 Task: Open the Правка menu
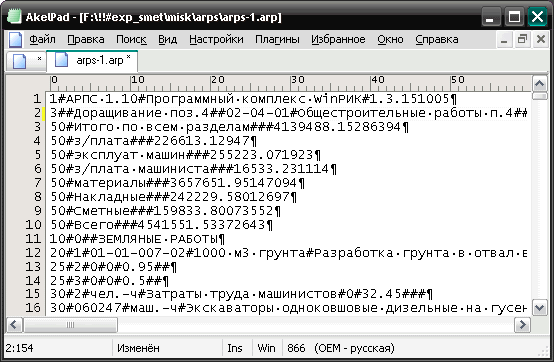coord(86,39)
